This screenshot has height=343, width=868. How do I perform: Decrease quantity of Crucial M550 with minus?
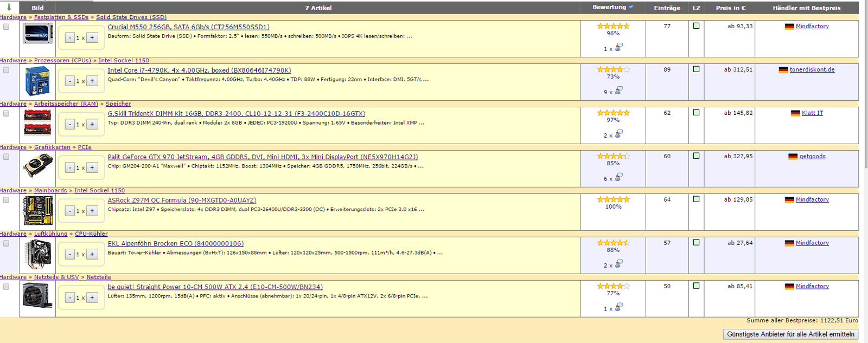click(70, 37)
